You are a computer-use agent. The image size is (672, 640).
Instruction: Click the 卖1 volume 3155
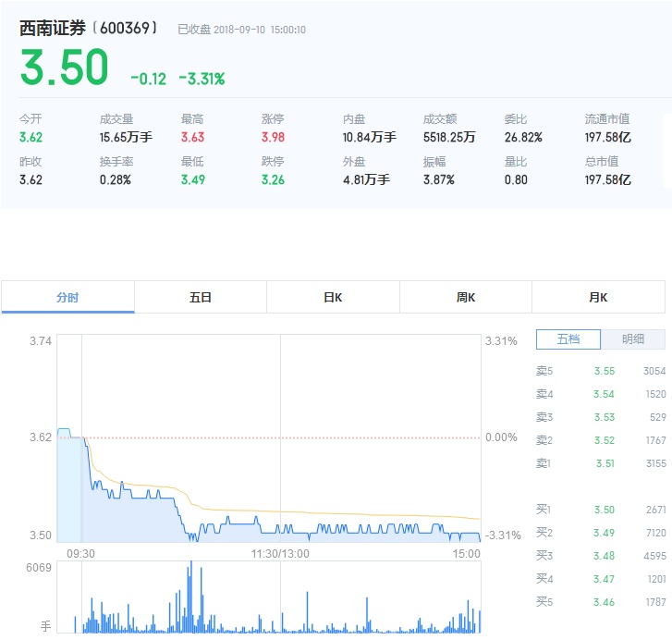point(655,463)
